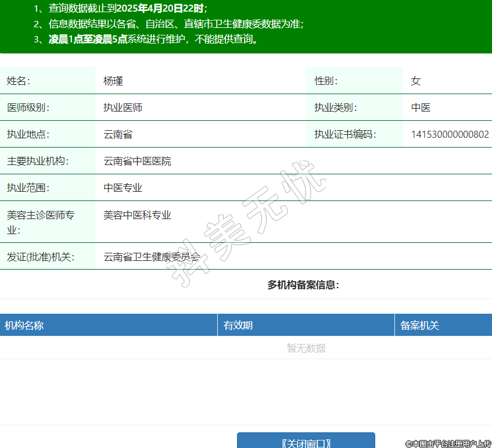Click the 多机构备案信息 section heading
The height and width of the screenshot is (448, 492).
tap(303, 285)
